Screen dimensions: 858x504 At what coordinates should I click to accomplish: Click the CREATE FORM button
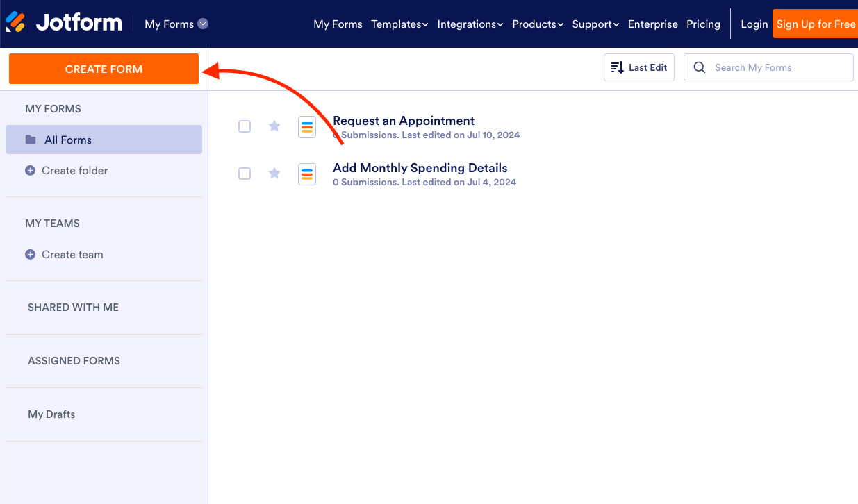click(104, 69)
